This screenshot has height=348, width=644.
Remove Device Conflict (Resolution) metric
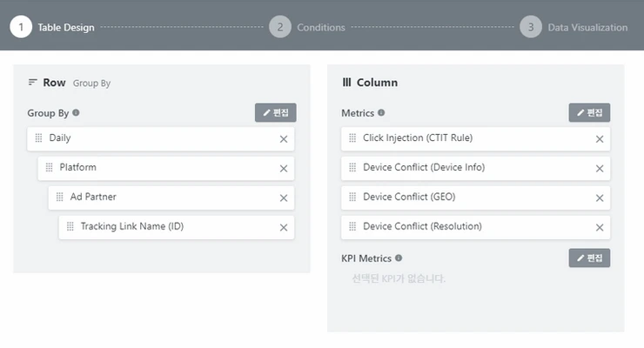coord(599,227)
